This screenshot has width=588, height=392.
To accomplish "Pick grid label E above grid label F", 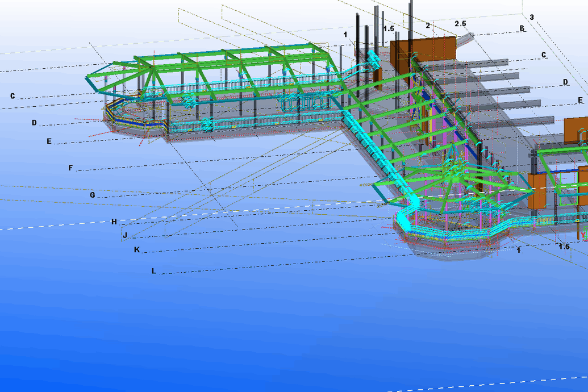I will 49,141.
